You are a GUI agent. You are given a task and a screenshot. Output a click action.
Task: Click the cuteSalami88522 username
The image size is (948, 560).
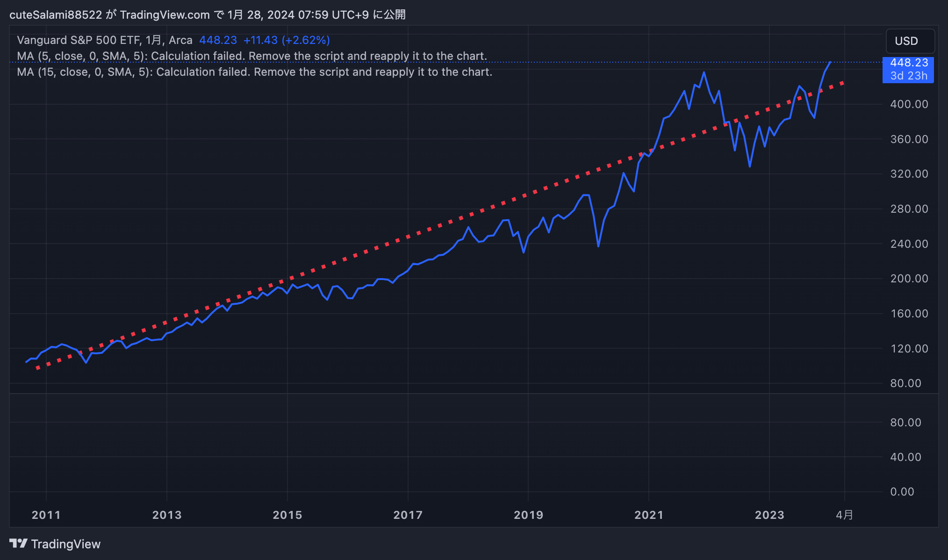coord(56,15)
